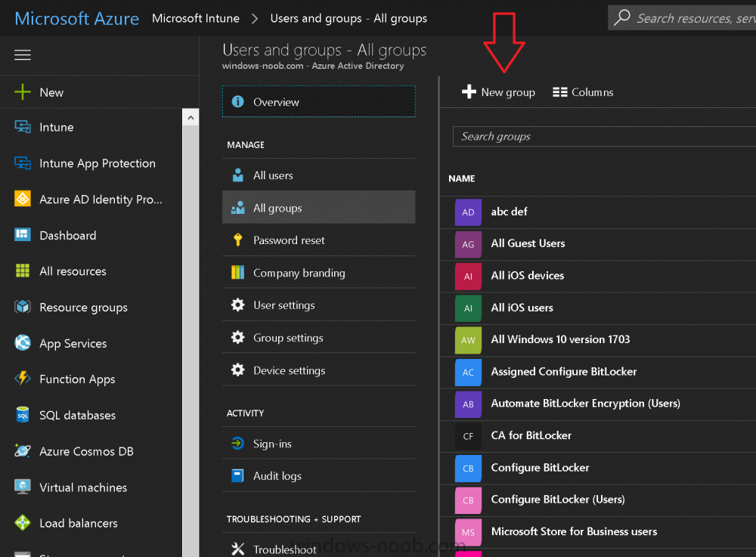
Task: Open the abc def group row
Action: point(598,212)
